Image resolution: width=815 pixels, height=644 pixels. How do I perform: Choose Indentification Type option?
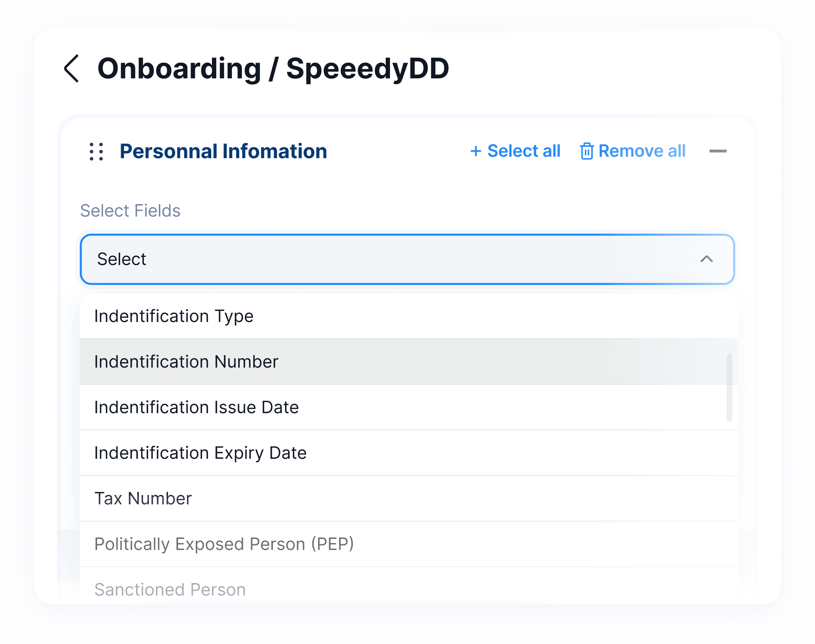pos(174,316)
